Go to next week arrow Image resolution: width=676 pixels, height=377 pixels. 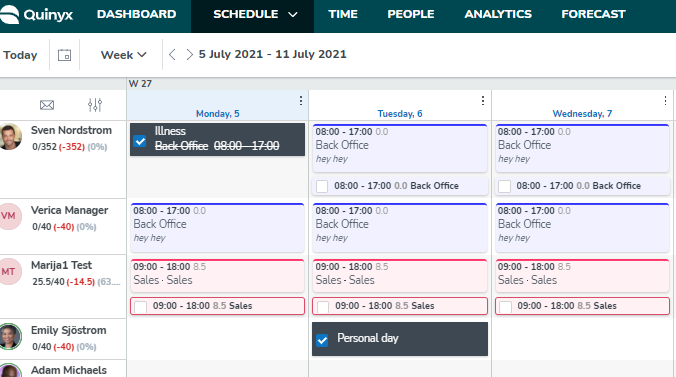pos(189,55)
